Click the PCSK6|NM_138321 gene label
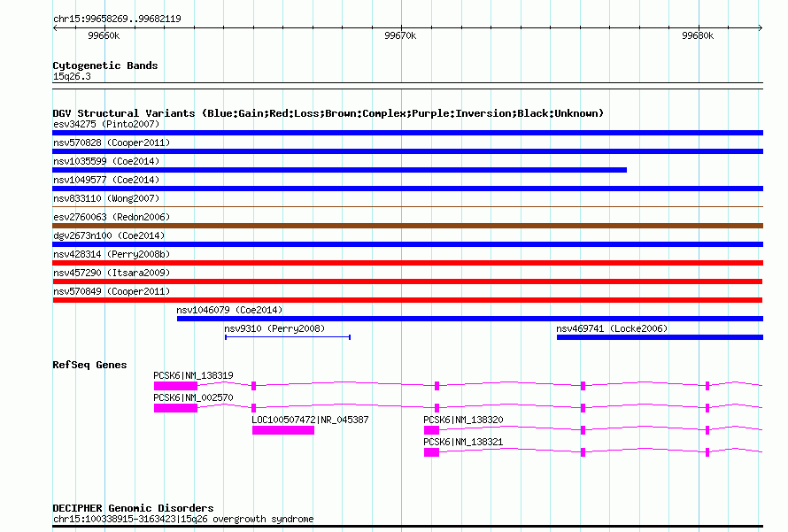 point(463,442)
